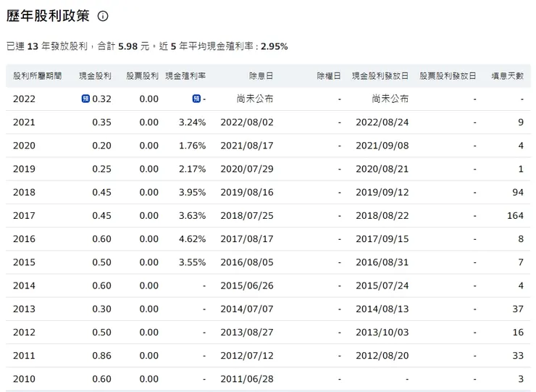536x392 pixels.
Task: Click payout date 2020/08/21
Action: pos(382,169)
